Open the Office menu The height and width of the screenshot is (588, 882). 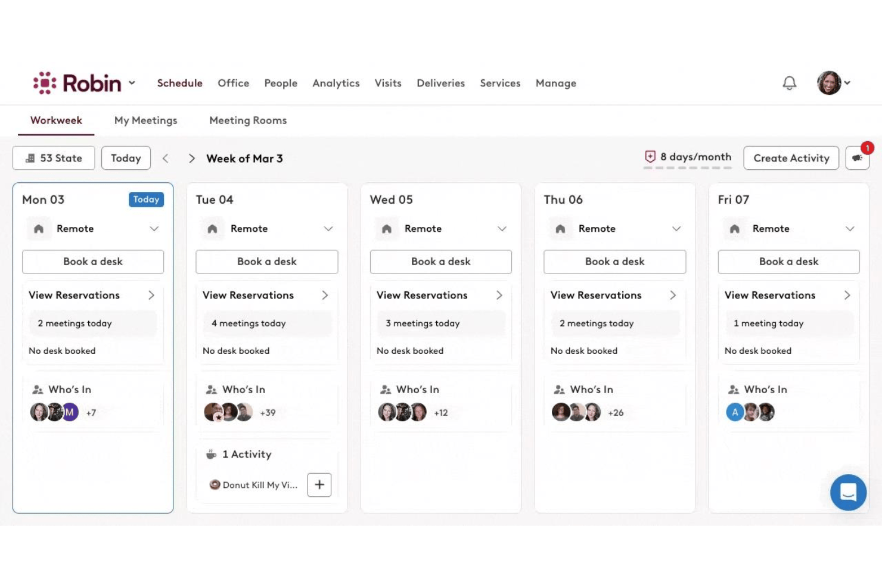tap(234, 83)
